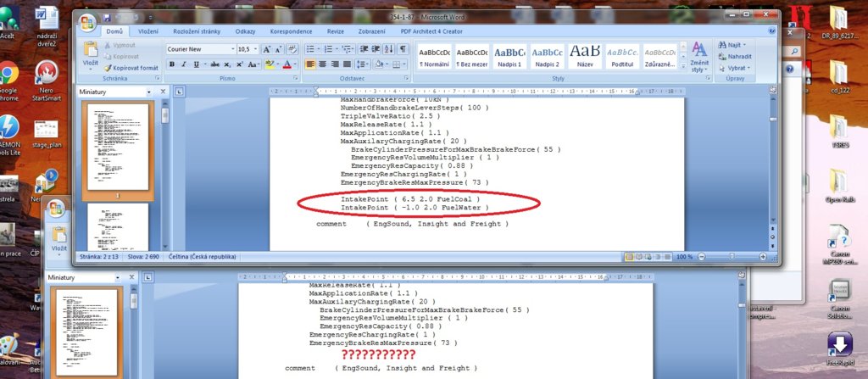Toggle italic formatting in the Písmo group
The image size is (868, 379).
184,64
